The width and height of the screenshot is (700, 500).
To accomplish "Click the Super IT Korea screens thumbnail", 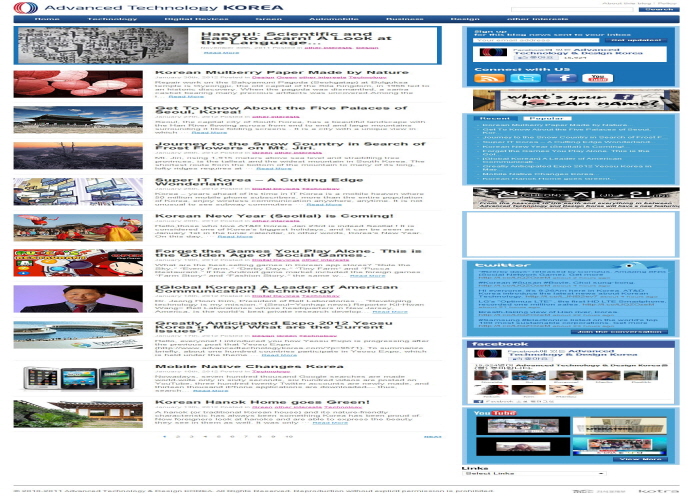I will click(x=78, y=192).
